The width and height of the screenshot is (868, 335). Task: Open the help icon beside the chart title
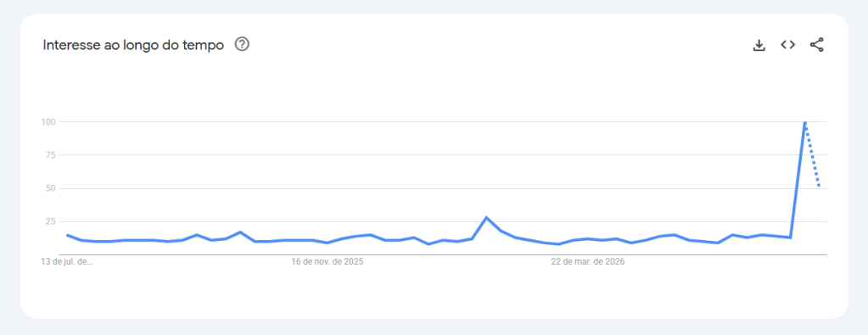[x=242, y=44]
